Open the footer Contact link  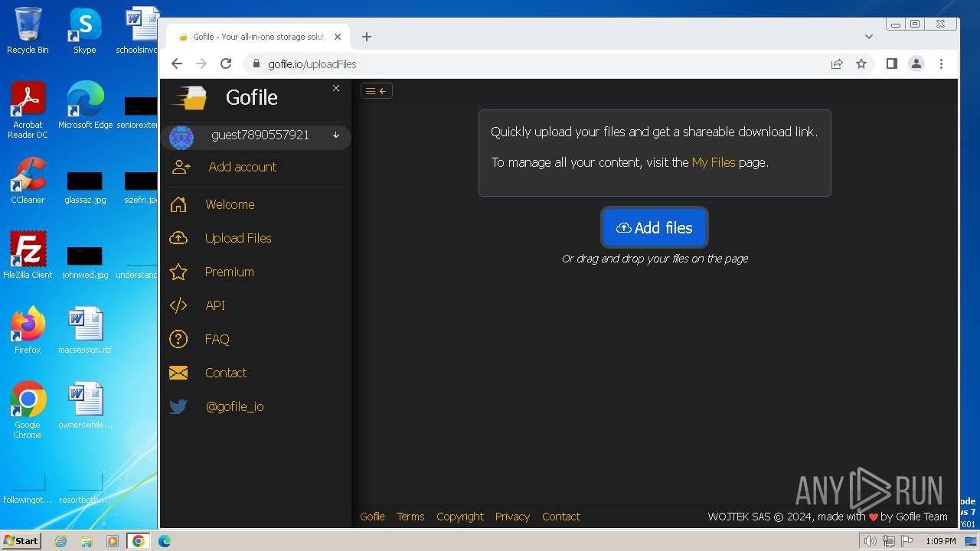[561, 517]
